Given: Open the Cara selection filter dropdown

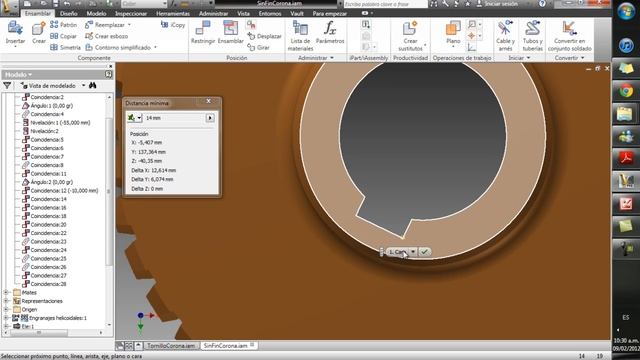Looking at the screenshot, I should [x=413, y=252].
